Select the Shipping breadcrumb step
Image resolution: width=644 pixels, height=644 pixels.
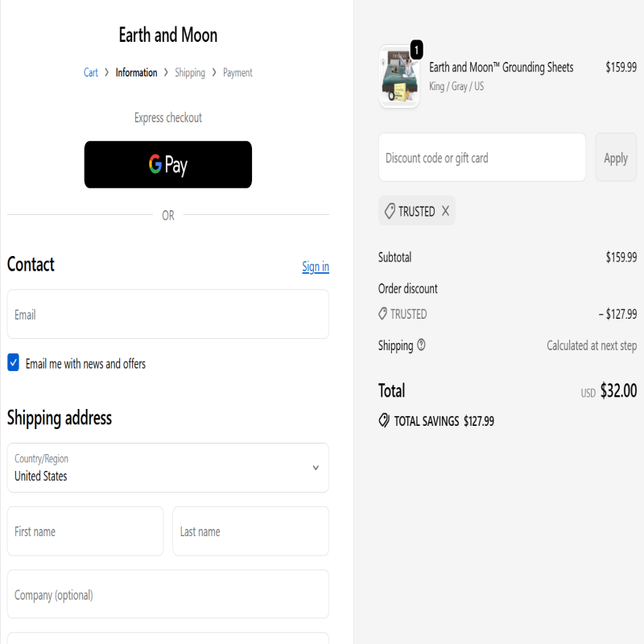coord(190,72)
